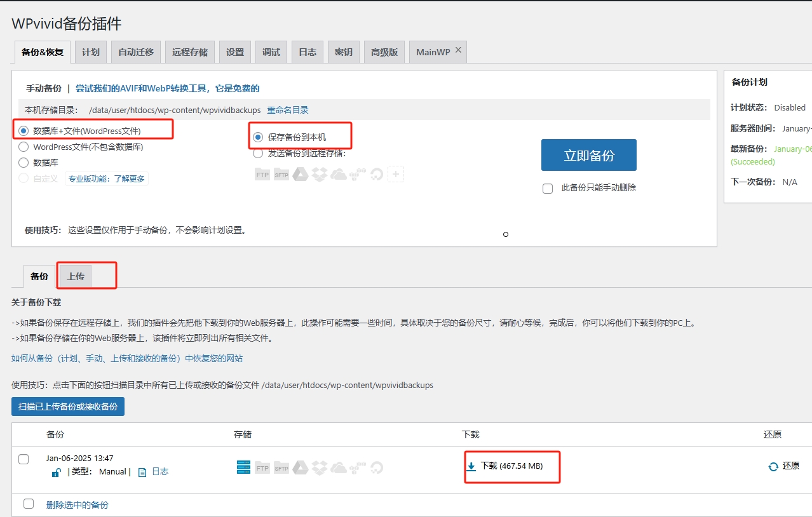Open the 日志 log of the Manual backup

tap(160, 472)
